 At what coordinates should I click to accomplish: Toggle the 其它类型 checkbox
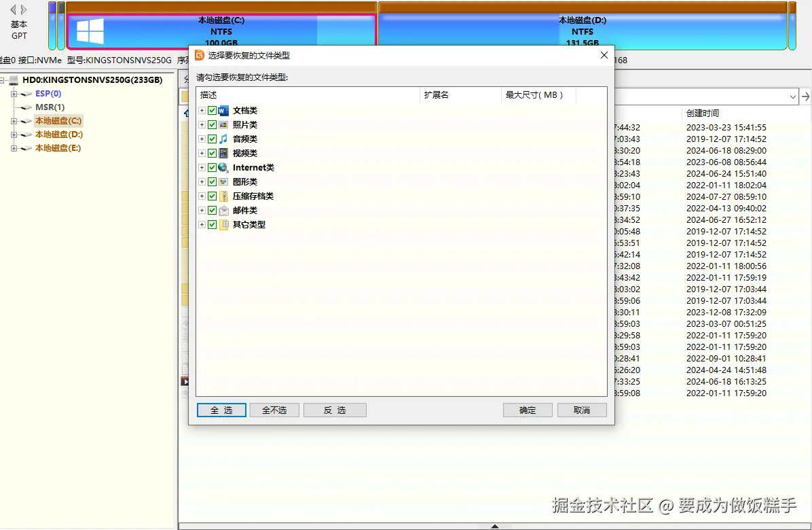[213, 224]
